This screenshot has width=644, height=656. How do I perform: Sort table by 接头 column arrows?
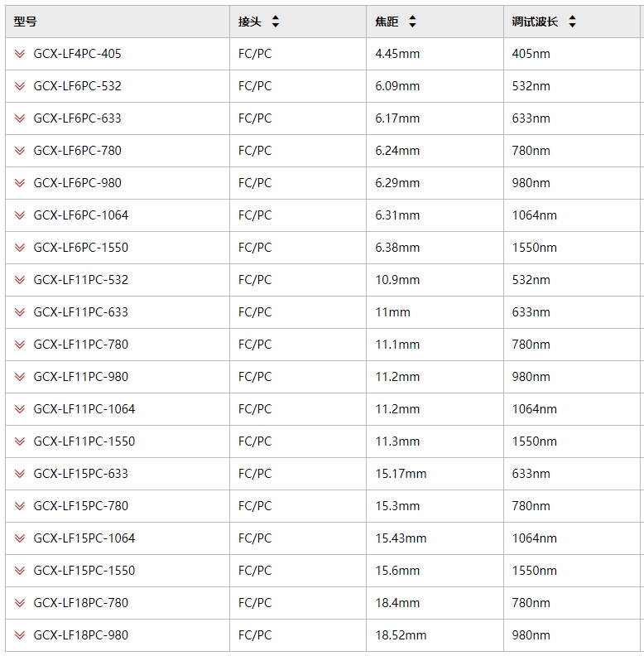click(275, 22)
